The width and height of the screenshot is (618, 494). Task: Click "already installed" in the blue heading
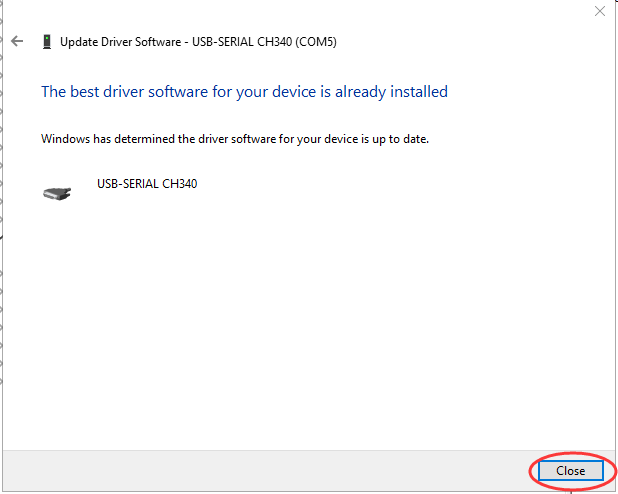(x=392, y=92)
